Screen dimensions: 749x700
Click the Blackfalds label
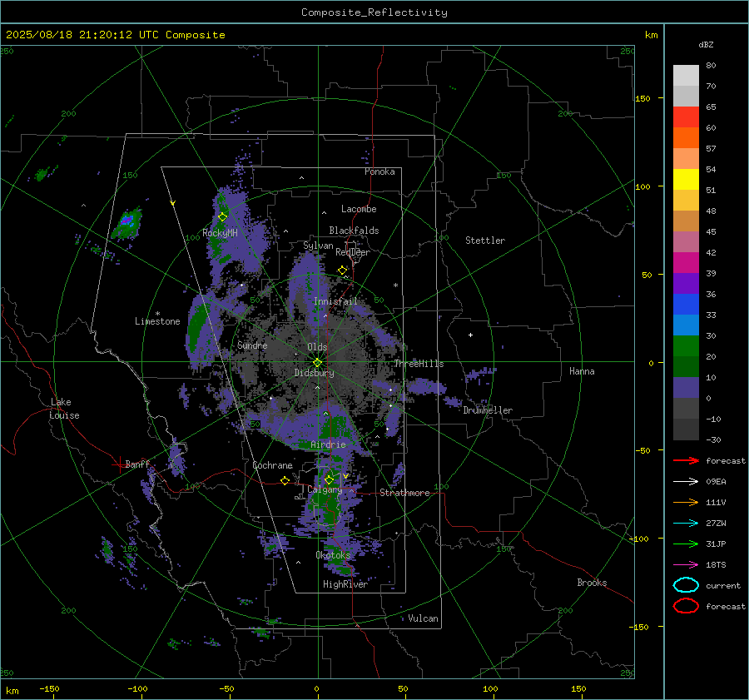tap(354, 231)
